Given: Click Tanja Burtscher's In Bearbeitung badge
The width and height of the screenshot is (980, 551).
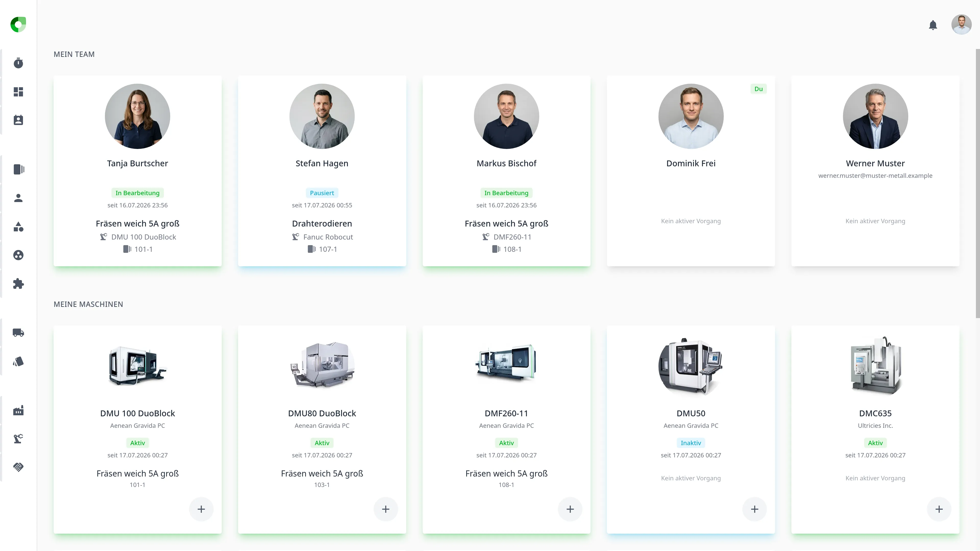Looking at the screenshot, I should pyautogui.click(x=137, y=193).
